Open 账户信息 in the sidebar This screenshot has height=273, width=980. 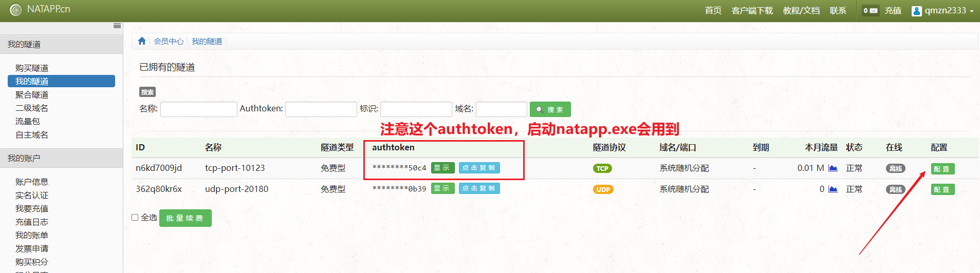point(32,182)
